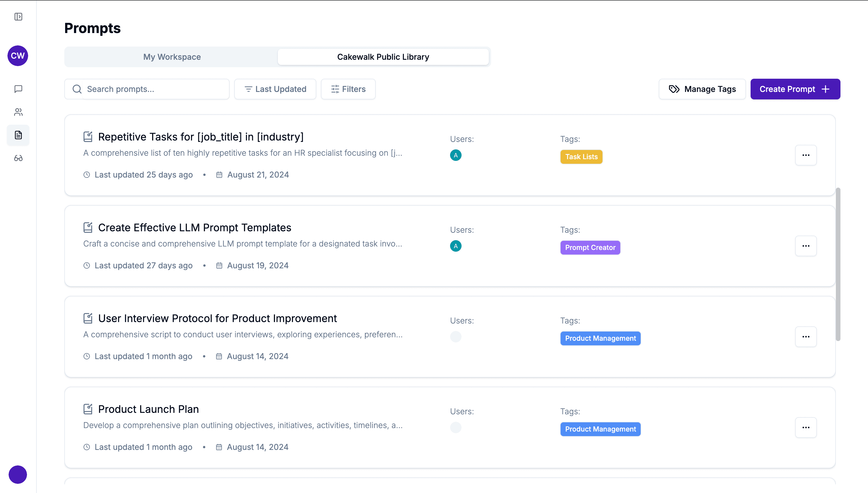The image size is (868, 493).
Task: Click user avatar A on Repetitive Tasks card
Action: (456, 155)
